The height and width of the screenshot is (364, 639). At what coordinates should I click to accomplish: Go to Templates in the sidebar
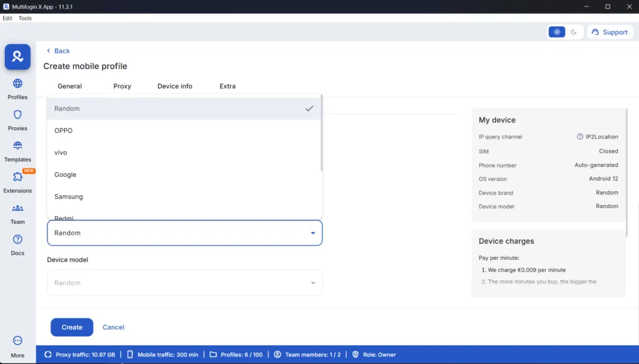17,146
